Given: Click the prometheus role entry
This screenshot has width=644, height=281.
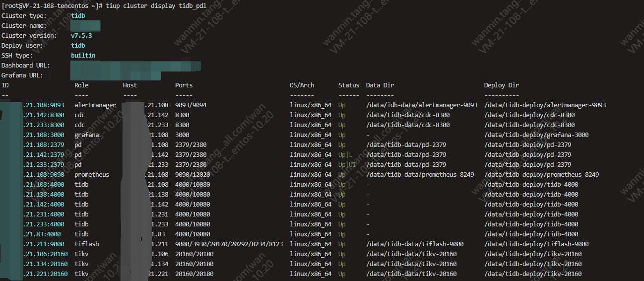Looking at the screenshot, I should pos(92,175).
